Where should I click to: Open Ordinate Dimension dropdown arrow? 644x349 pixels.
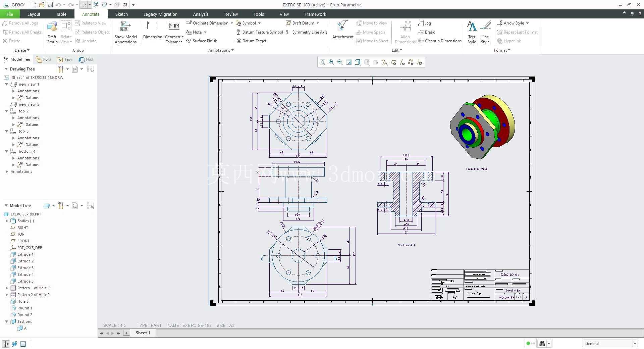(x=232, y=23)
